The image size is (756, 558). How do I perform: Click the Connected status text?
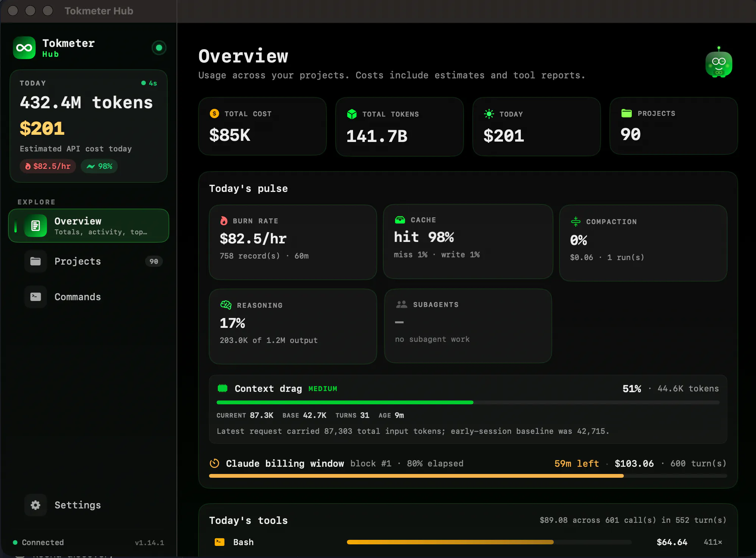43,542
